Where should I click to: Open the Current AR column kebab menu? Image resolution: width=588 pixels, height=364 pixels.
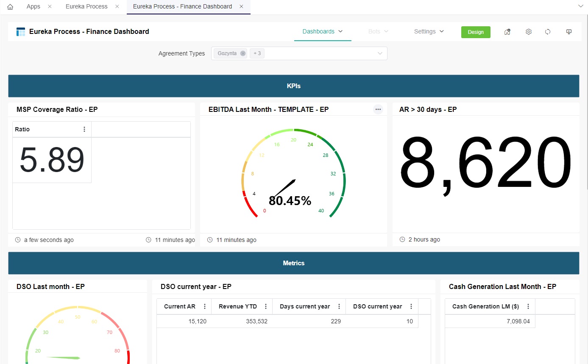205,306
